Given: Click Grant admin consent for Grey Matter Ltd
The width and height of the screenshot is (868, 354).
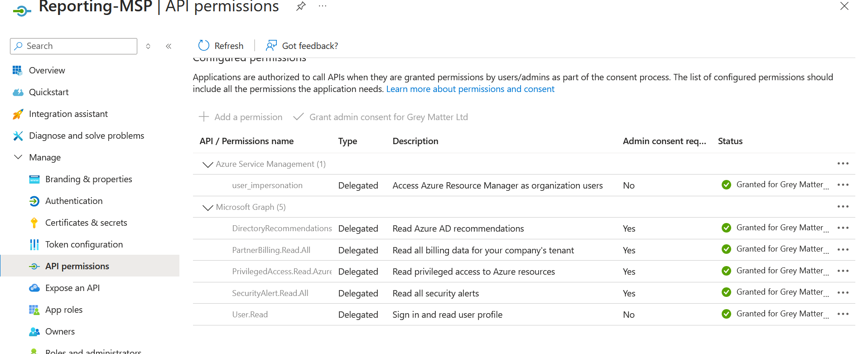Looking at the screenshot, I should (381, 117).
